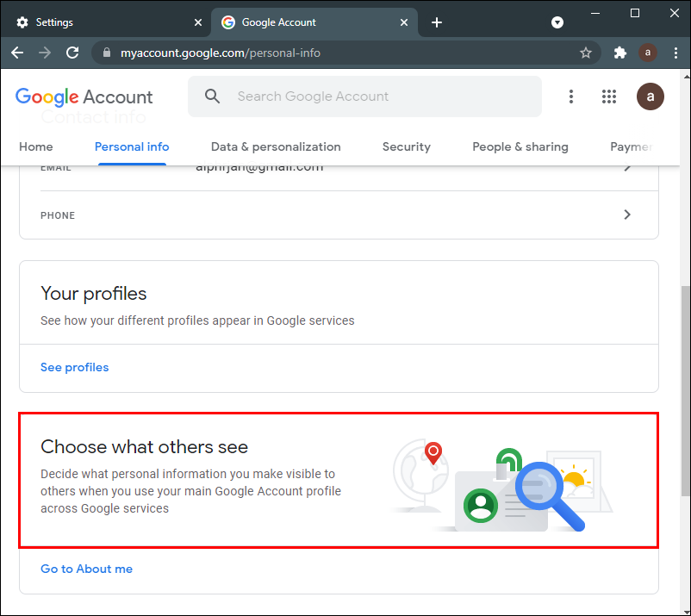Reload the page

point(72,53)
